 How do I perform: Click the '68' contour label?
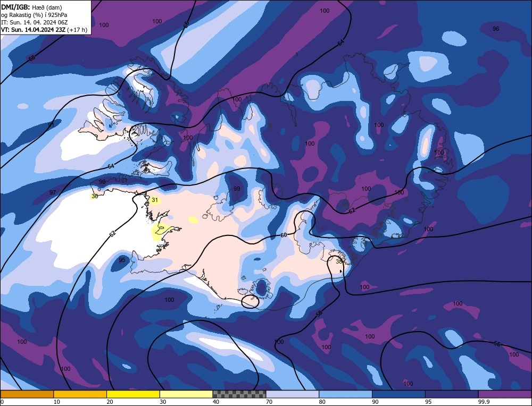click(32, 58)
